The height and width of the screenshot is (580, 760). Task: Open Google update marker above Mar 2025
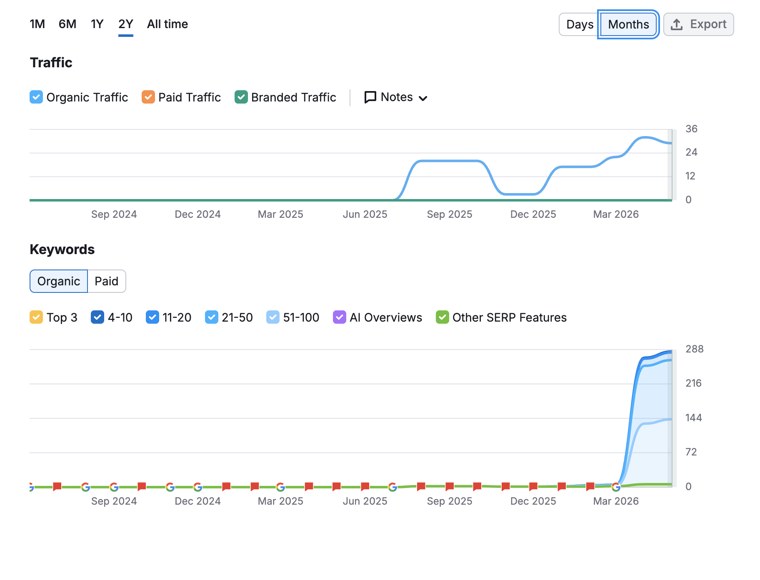[280, 486]
